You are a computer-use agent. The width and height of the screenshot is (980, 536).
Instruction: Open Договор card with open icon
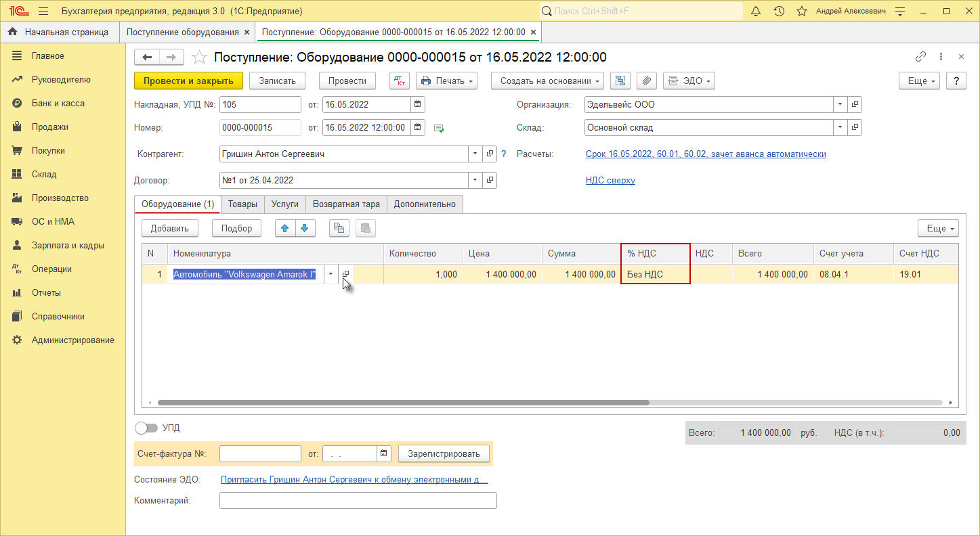tap(490, 181)
